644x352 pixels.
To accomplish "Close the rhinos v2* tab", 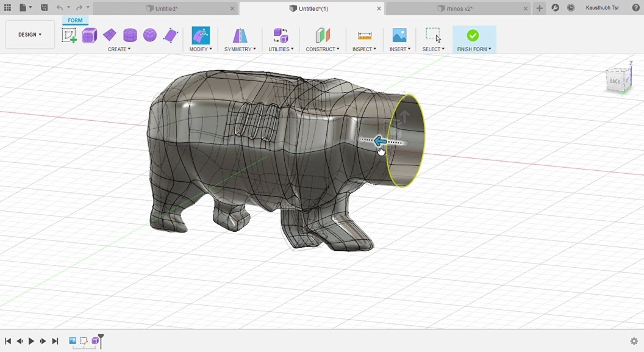I will coord(525,9).
